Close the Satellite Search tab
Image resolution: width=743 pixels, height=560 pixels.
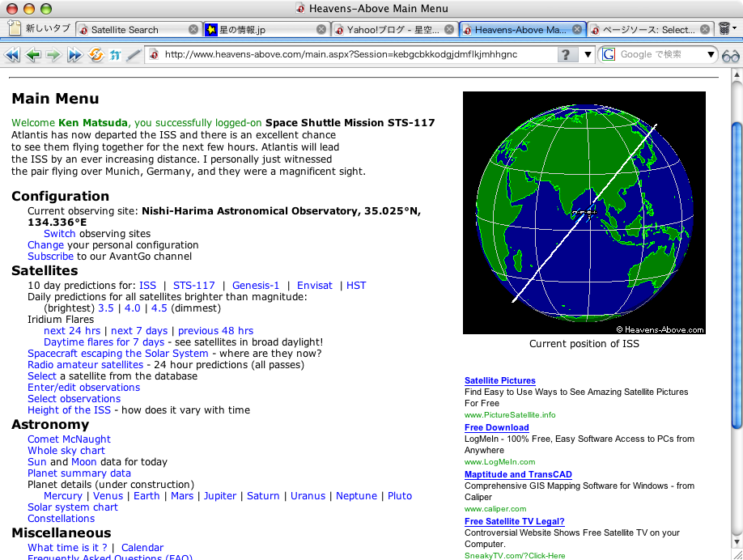[193, 29]
